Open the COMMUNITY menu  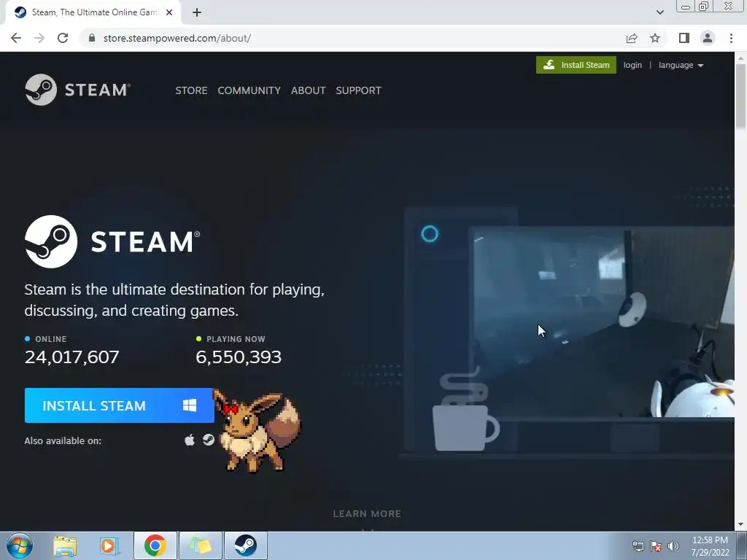point(249,90)
